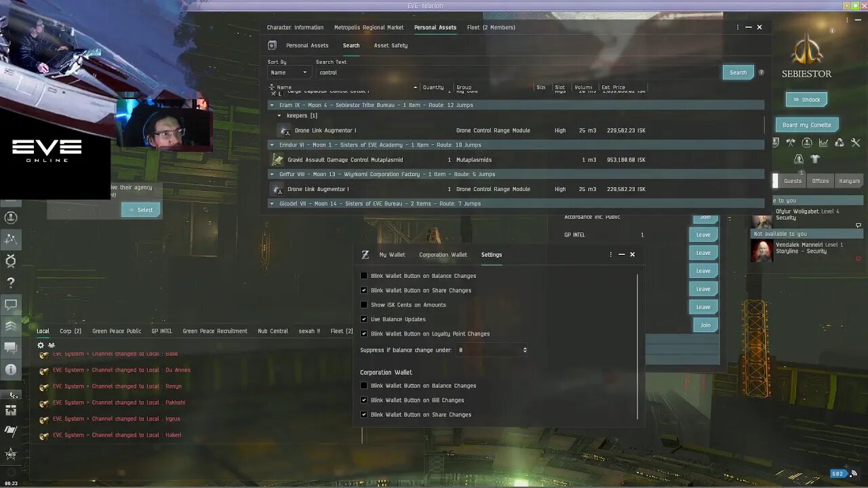Viewport: 868px width, 488px height.
Task: Open station Insurance round service icon
Action: (x=807, y=142)
